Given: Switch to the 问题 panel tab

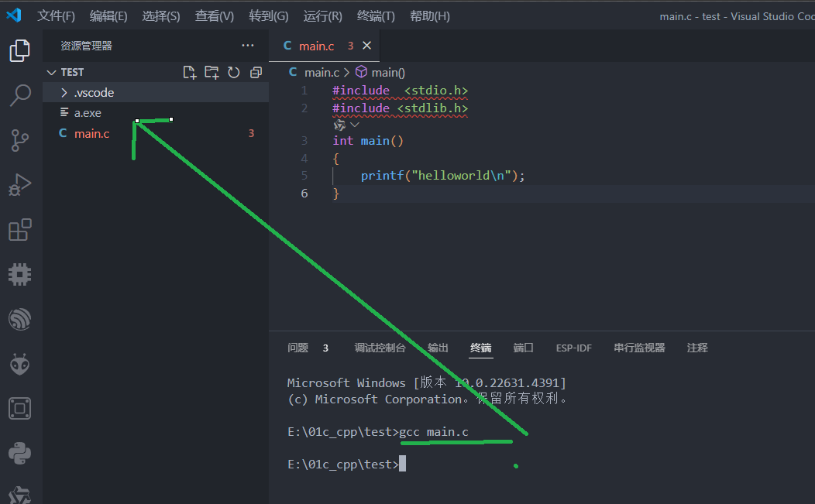Looking at the screenshot, I should click(x=297, y=348).
